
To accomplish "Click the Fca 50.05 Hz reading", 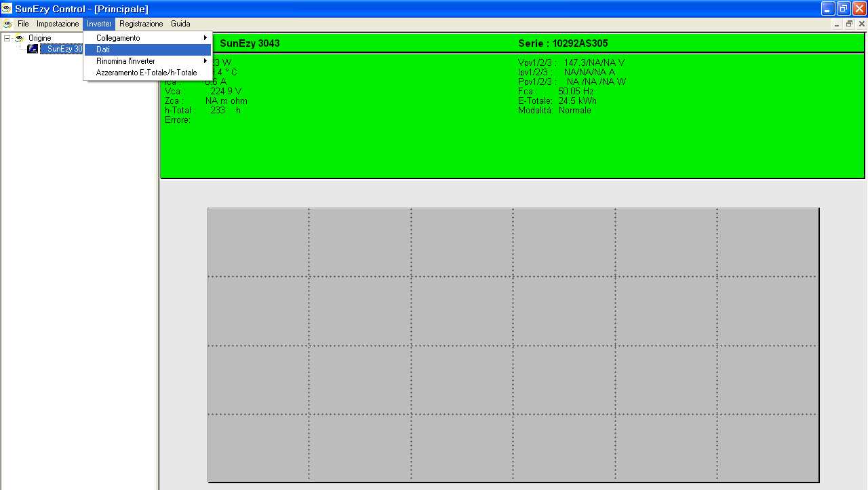I will click(x=556, y=91).
